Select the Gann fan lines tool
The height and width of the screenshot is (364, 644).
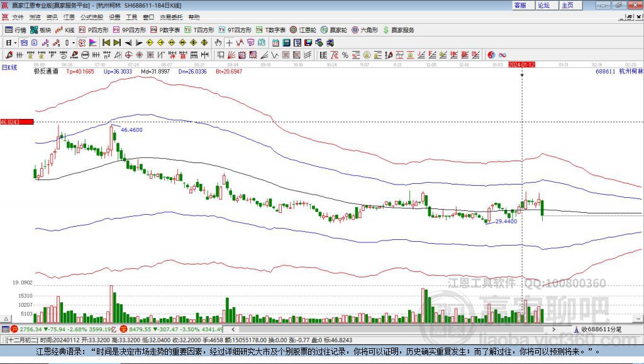pos(231,55)
